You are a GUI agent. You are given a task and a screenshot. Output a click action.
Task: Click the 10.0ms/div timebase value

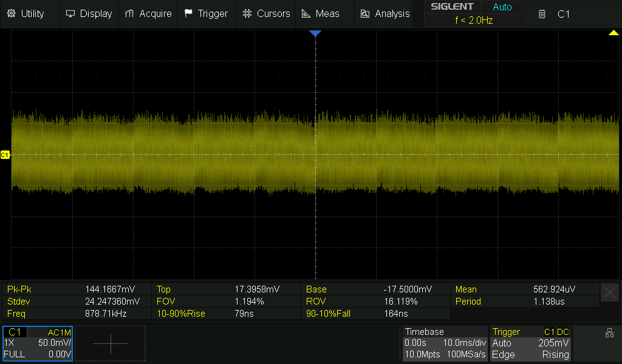point(465,343)
